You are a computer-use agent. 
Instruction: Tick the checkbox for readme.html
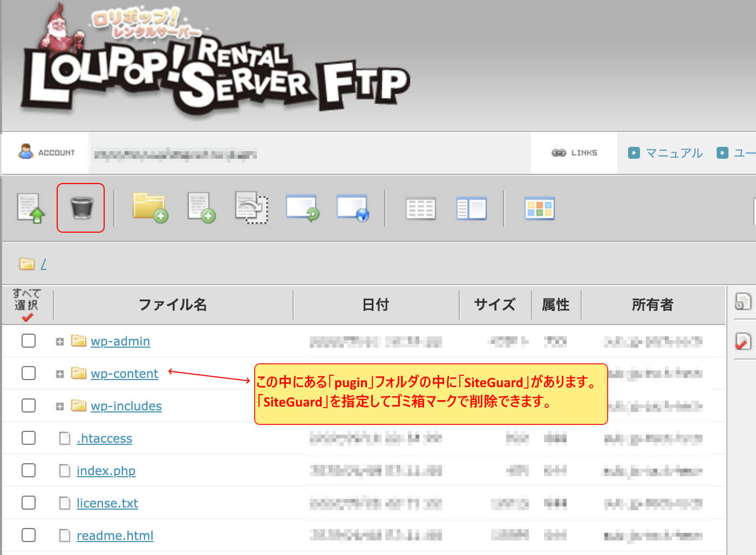click(x=29, y=535)
